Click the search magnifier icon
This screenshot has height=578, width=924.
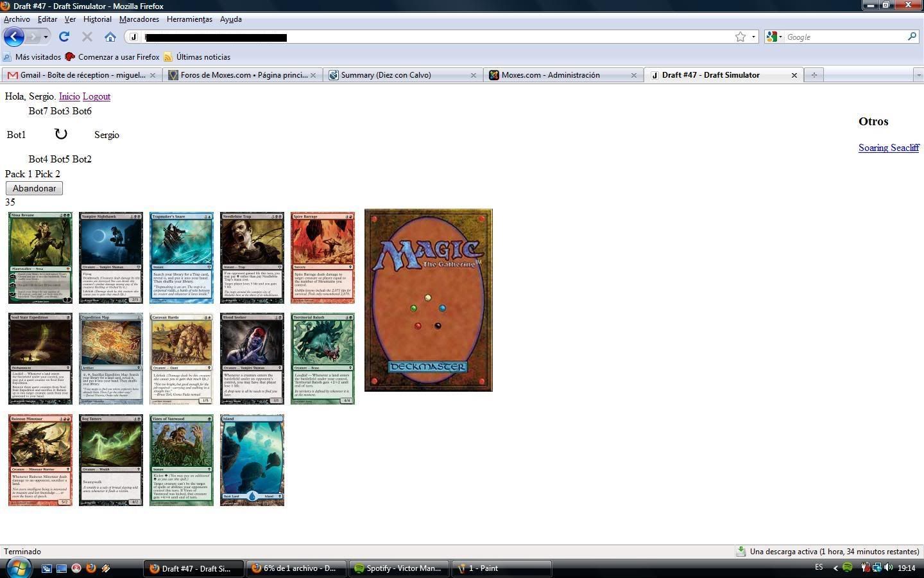[912, 37]
